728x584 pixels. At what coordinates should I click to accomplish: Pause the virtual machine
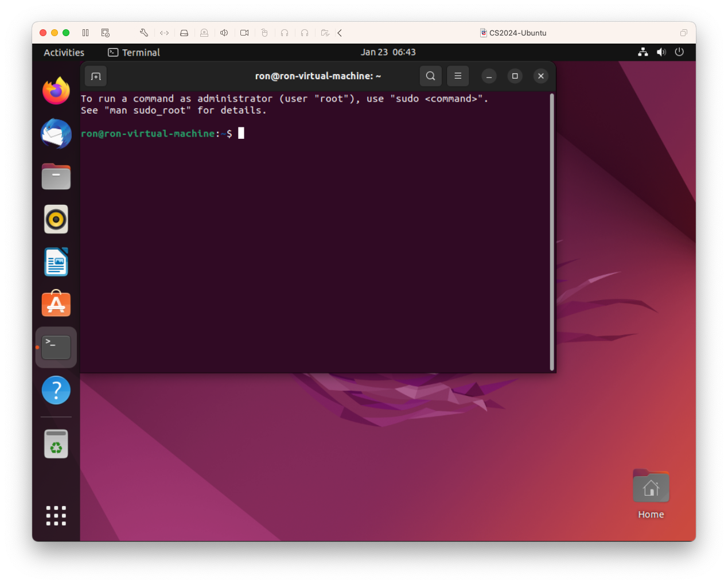click(85, 33)
